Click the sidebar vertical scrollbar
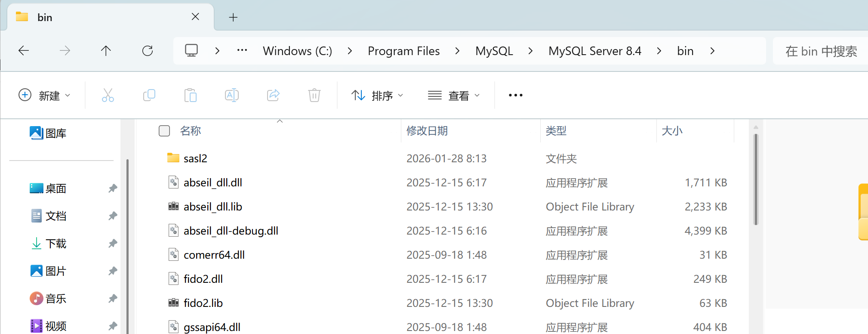868x334 pixels. (127, 246)
